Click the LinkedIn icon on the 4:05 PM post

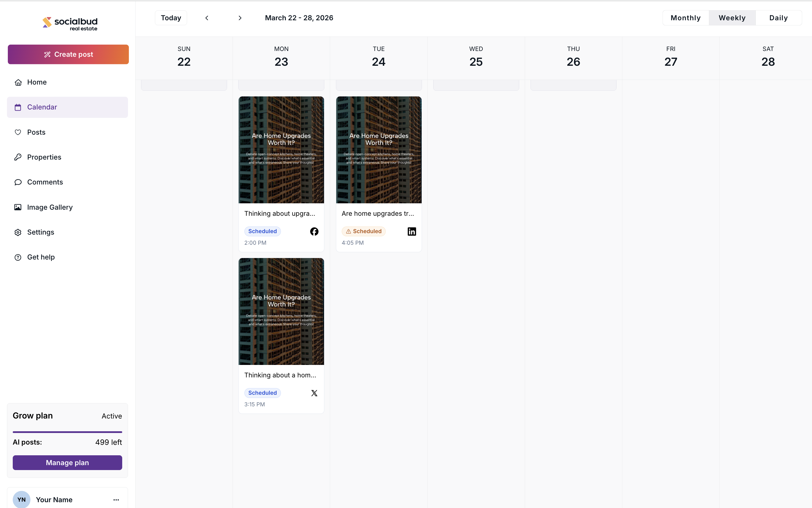[412, 231]
